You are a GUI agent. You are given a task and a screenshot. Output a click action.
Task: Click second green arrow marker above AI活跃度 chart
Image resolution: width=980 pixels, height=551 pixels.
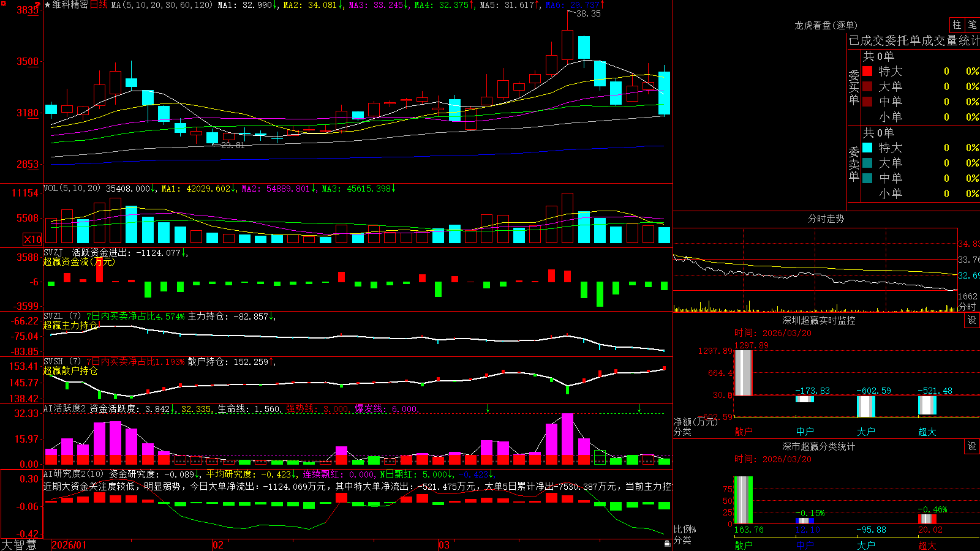(639, 408)
